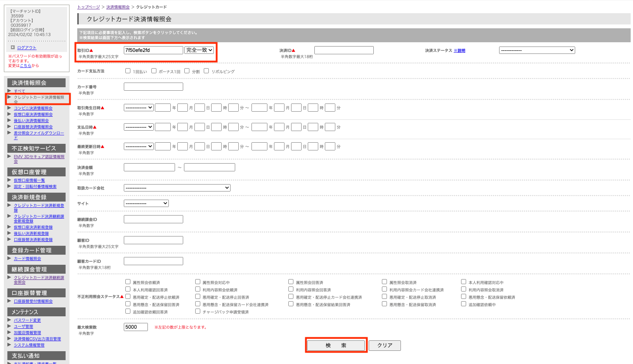Click the arrow icon beside カード情報照会
The image size is (633, 364).
click(x=9, y=258)
